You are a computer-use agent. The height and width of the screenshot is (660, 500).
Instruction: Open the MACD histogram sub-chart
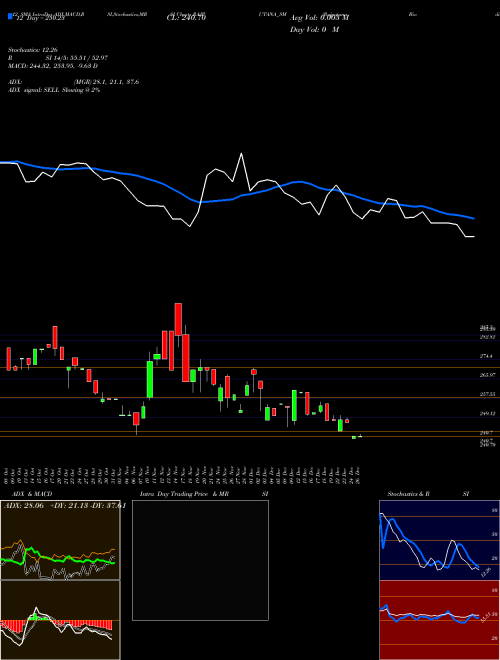60,620
